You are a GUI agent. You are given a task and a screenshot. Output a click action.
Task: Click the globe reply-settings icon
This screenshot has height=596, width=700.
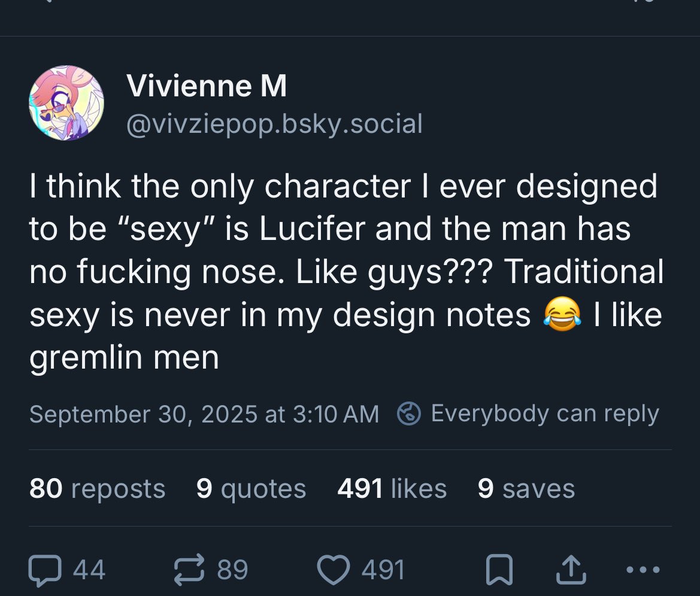[410, 414]
